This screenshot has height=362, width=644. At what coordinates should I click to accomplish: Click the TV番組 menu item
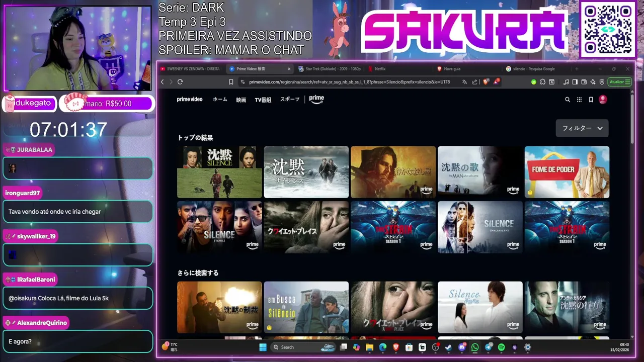tap(263, 100)
